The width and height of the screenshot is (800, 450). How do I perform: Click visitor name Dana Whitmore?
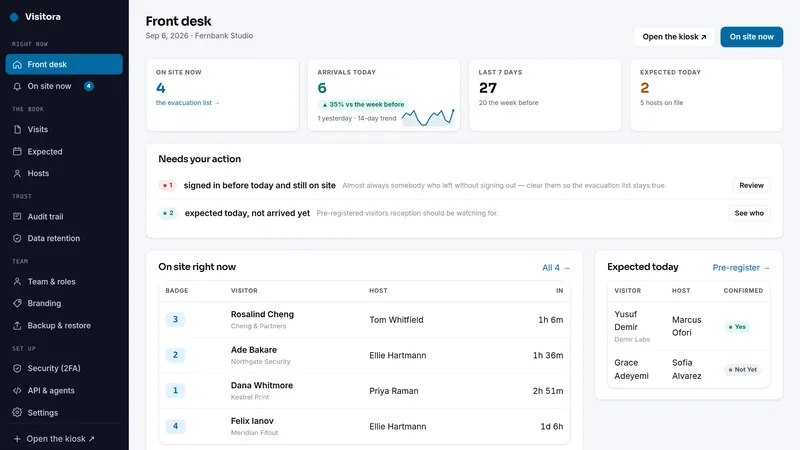tap(262, 385)
